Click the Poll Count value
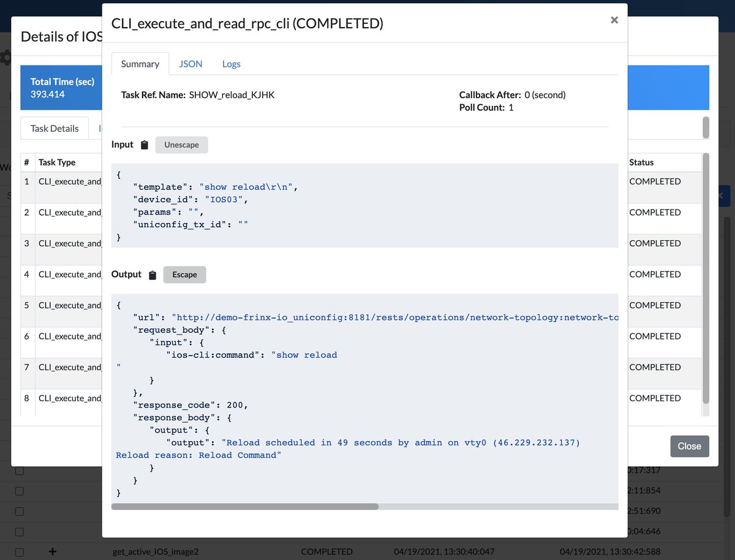This screenshot has height=560, width=735. (511, 107)
